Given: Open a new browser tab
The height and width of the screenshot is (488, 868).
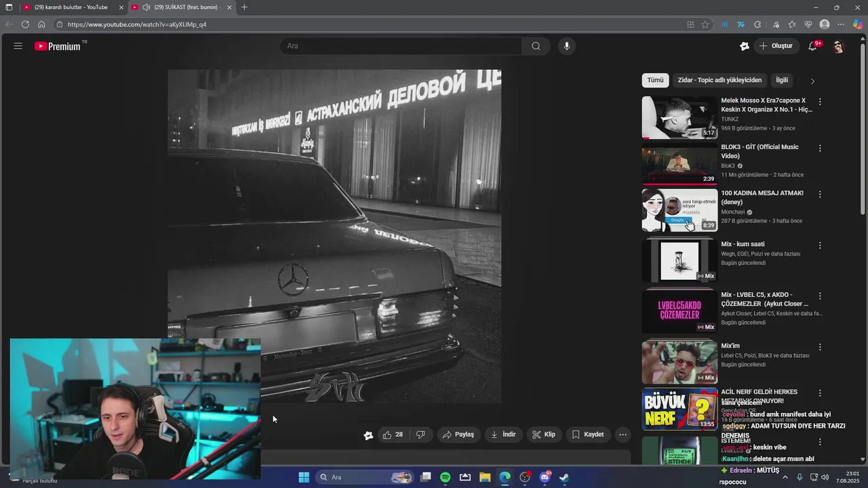Looking at the screenshot, I should [244, 7].
